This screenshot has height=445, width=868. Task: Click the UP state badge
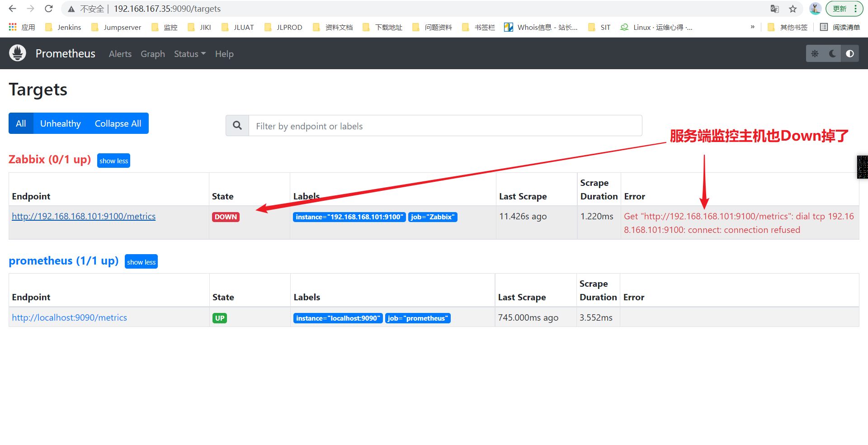220,318
